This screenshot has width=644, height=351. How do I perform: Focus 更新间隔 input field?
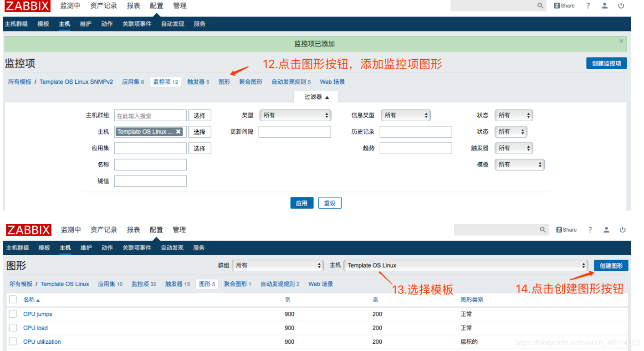[295, 132]
